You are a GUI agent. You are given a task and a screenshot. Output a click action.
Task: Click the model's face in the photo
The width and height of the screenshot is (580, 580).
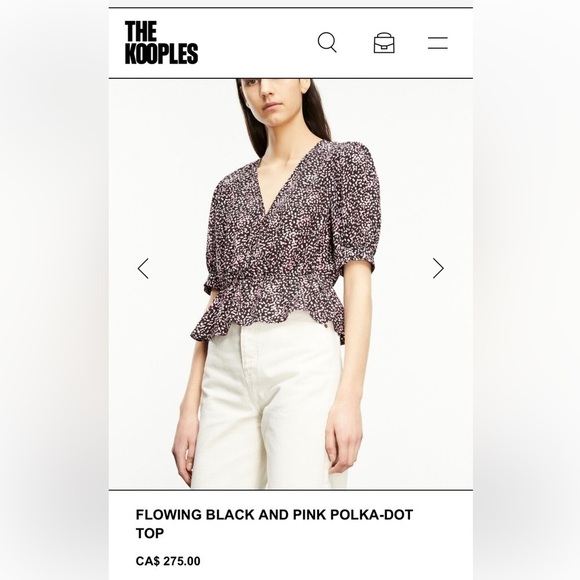click(x=277, y=102)
